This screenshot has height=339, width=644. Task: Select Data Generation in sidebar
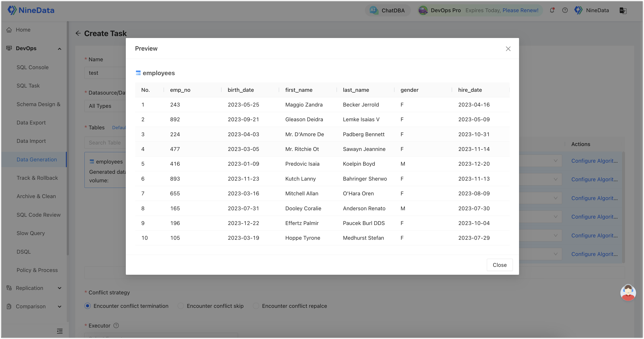point(36,160)
